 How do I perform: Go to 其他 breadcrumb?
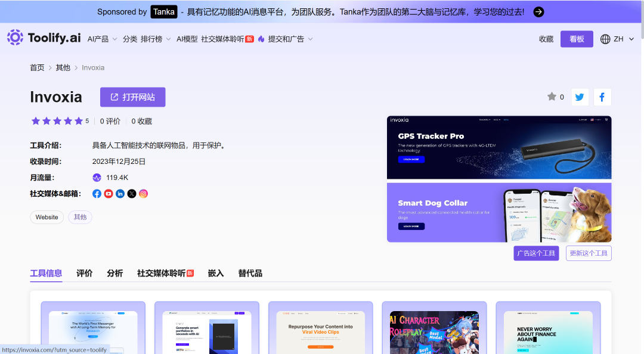(63, 68)
